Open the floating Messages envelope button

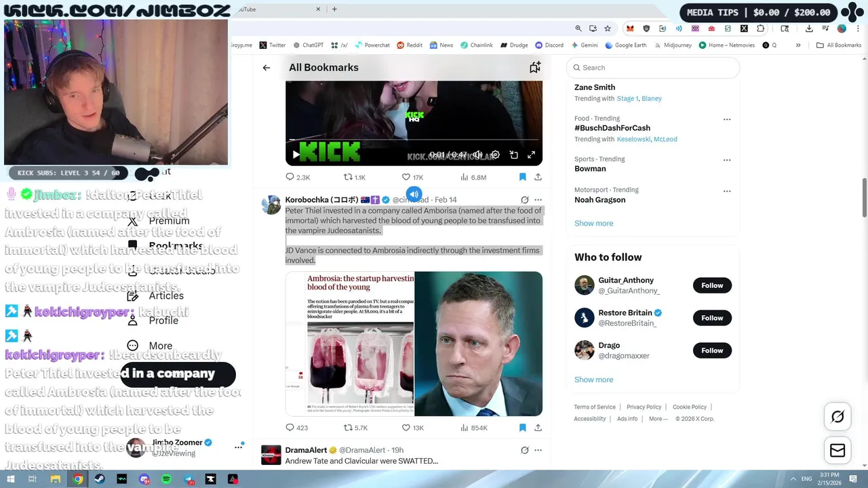point(837,451)
